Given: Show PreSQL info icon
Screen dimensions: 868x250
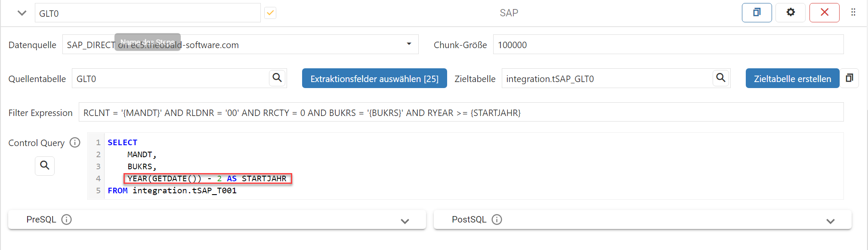Looking at the screenshot, I should click(67, 220).
